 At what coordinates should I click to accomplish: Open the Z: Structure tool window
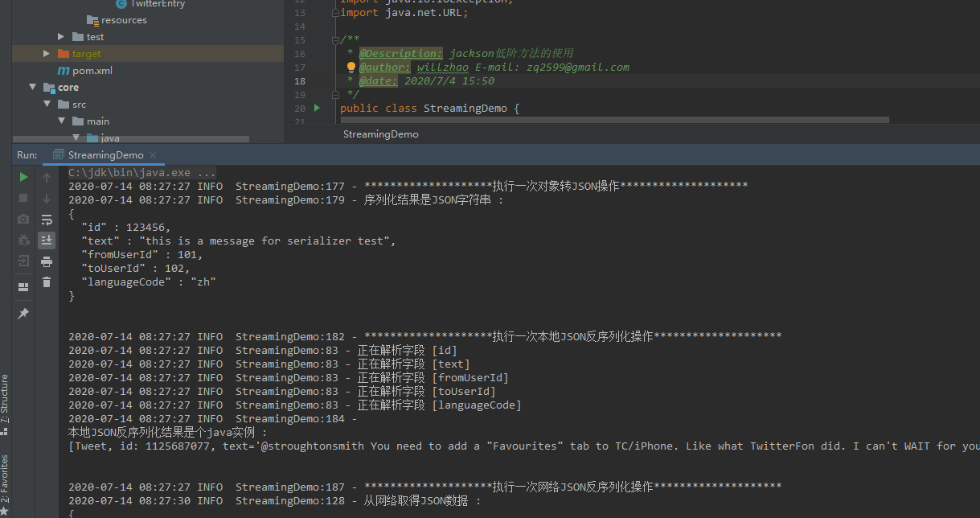click(x=5, y=405)
